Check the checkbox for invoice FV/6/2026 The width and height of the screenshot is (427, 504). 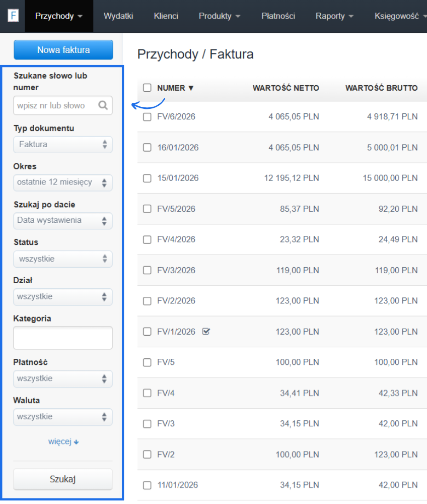tap(147, 117)
